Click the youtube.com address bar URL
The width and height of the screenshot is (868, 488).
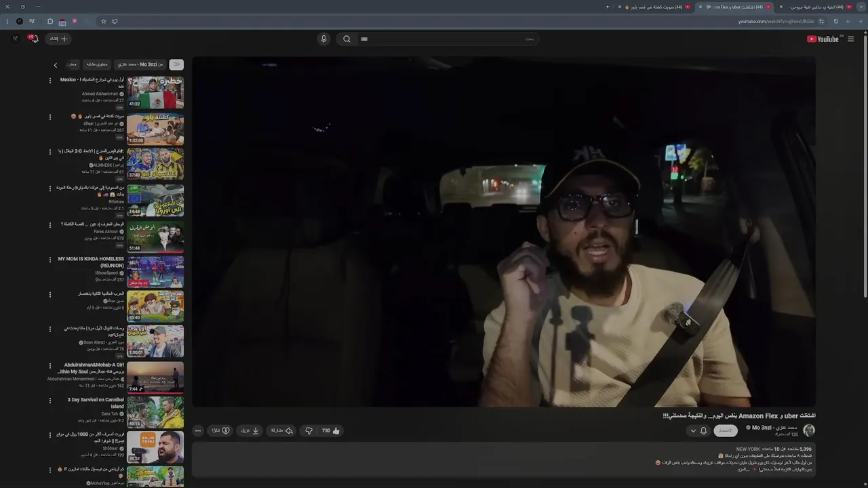(x=776, y=22)
